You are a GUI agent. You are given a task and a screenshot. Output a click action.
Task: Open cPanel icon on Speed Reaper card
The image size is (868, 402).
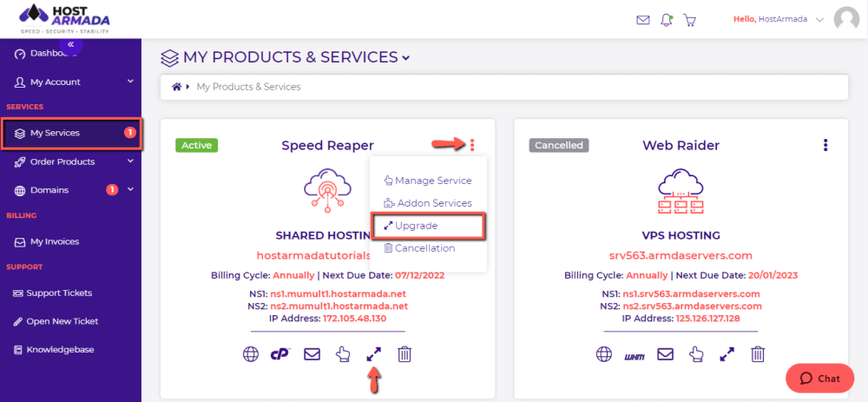click(281, 354)
